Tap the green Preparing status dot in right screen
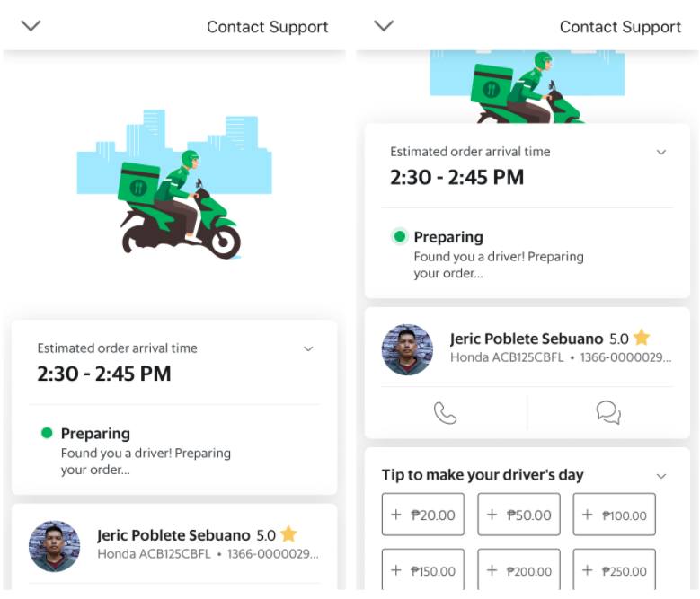This screenshot has height=599, width=700. coord(400,237)
